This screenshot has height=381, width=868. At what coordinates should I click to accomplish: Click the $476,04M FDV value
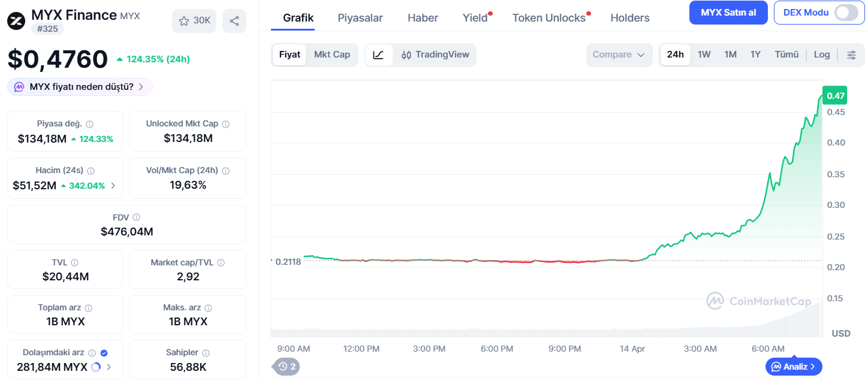tap(126, 231)
